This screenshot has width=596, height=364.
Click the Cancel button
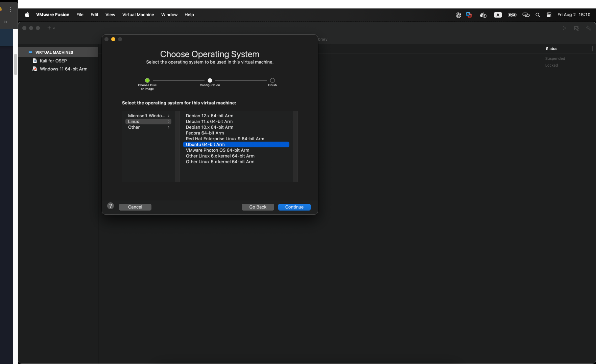[x=135, y=207]
